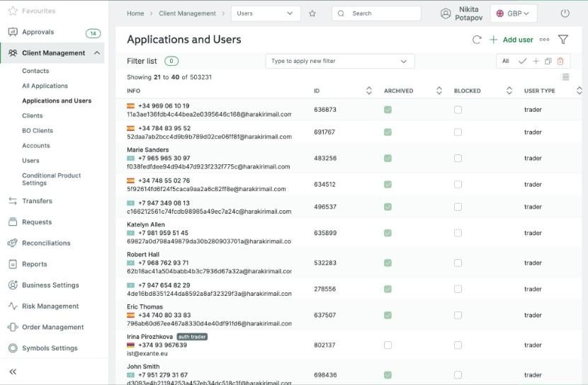Check archived box for Irina Pirozhkova
588x385 pixels.
388,345
